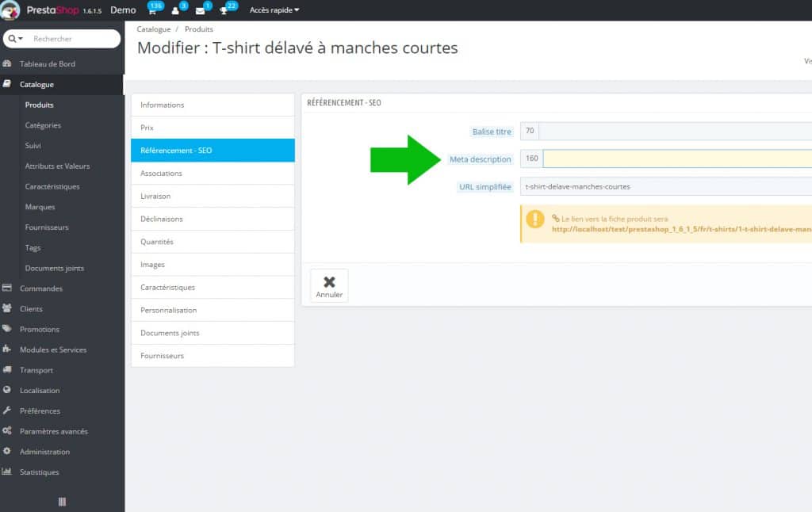The image size is (812, 512).
Task: Open the sidebar Fournisseurs submenu item
Action: point(47,227)
